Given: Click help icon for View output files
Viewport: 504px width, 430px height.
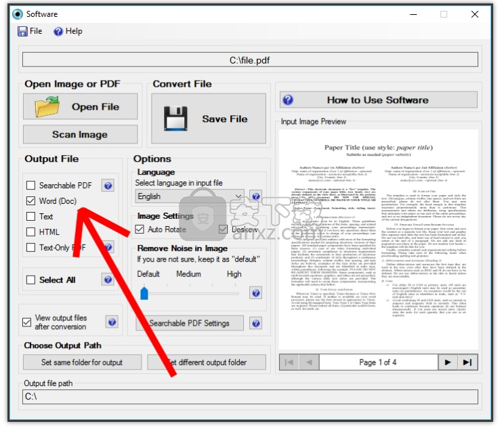Looking at the screenshot, I should [x=112, y=322].
